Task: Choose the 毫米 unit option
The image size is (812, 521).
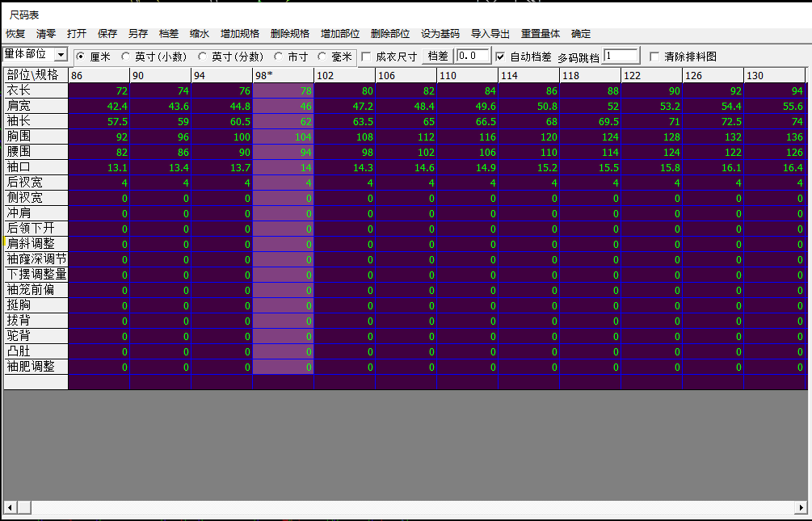Action: click(x=322, y=57)
